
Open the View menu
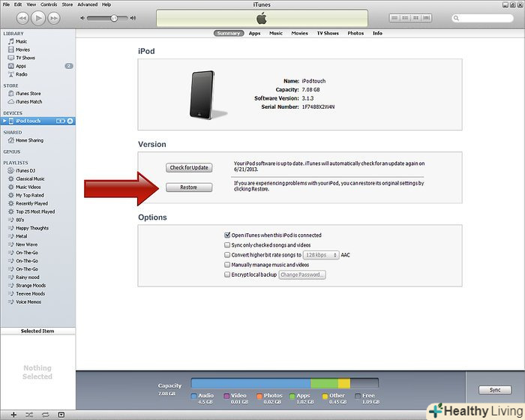pyautogui.click(x=31, y=4)
